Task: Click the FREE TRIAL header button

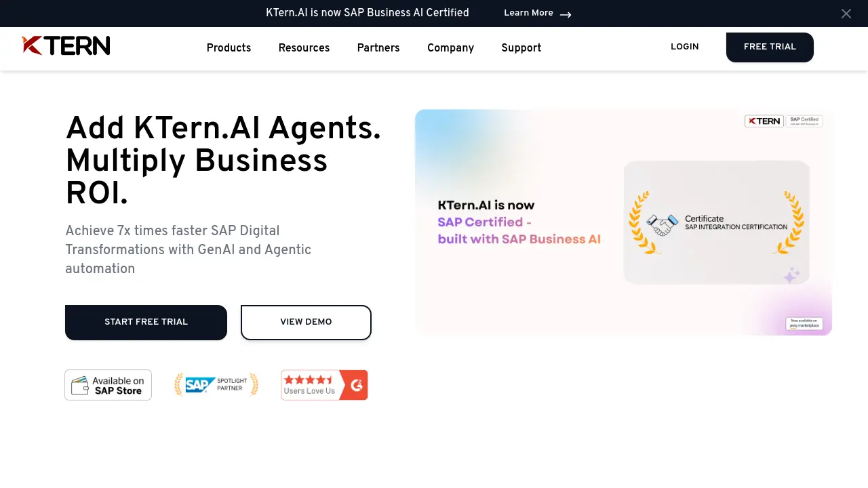Action: tap(770, 47)
